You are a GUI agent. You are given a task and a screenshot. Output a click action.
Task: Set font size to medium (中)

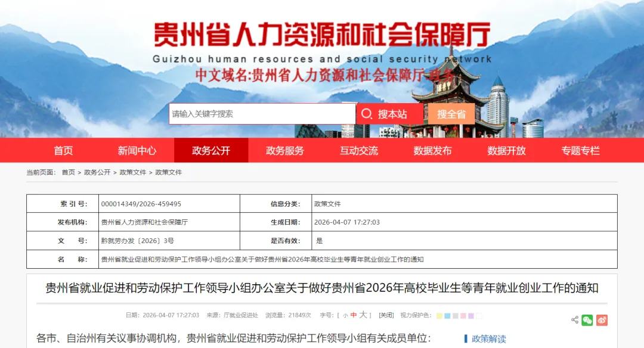[x=354, y=315]
